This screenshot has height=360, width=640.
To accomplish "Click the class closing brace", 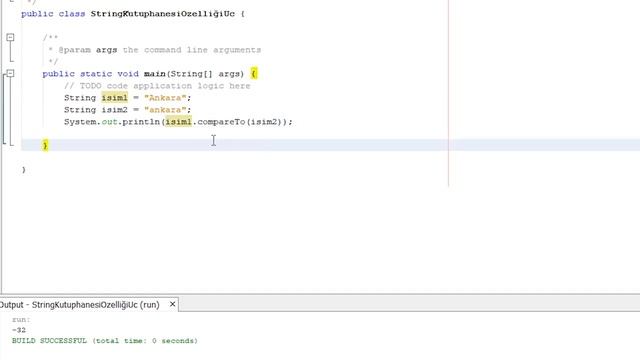I will (x=24, y=170).
